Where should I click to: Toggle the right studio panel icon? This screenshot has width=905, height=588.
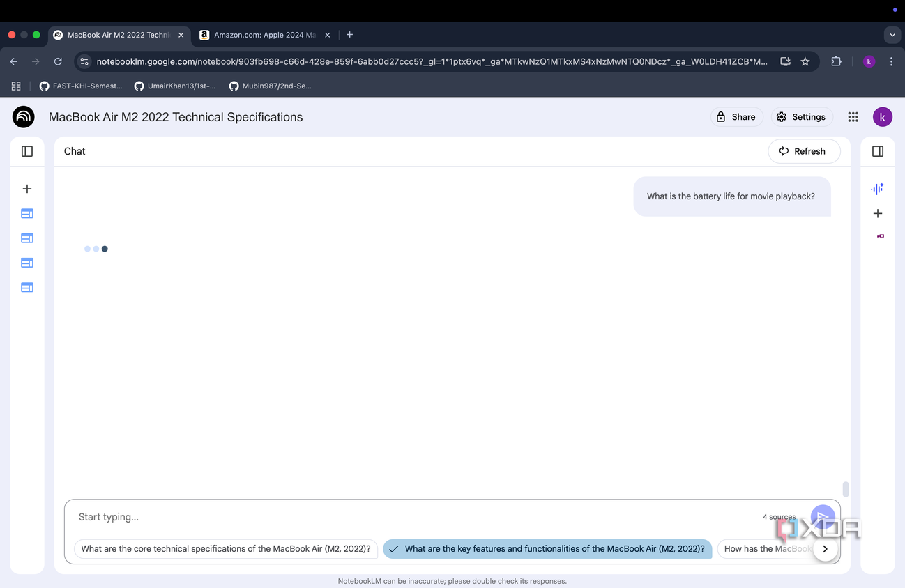pyautogui.click(x=878, y=151)
